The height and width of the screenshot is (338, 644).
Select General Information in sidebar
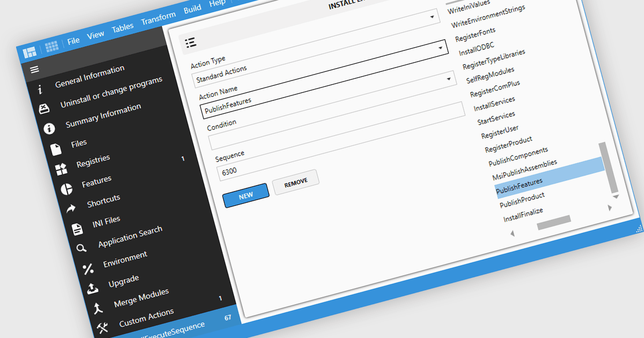click(90, 77)
